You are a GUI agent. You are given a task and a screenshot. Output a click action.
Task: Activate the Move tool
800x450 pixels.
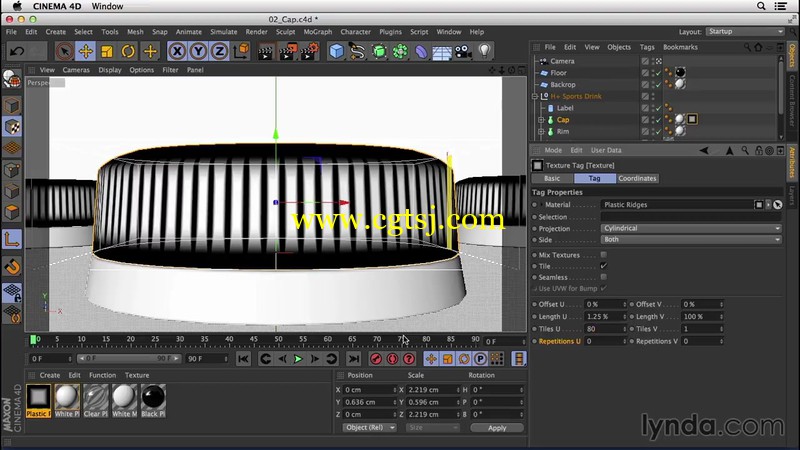pos(86,52)
